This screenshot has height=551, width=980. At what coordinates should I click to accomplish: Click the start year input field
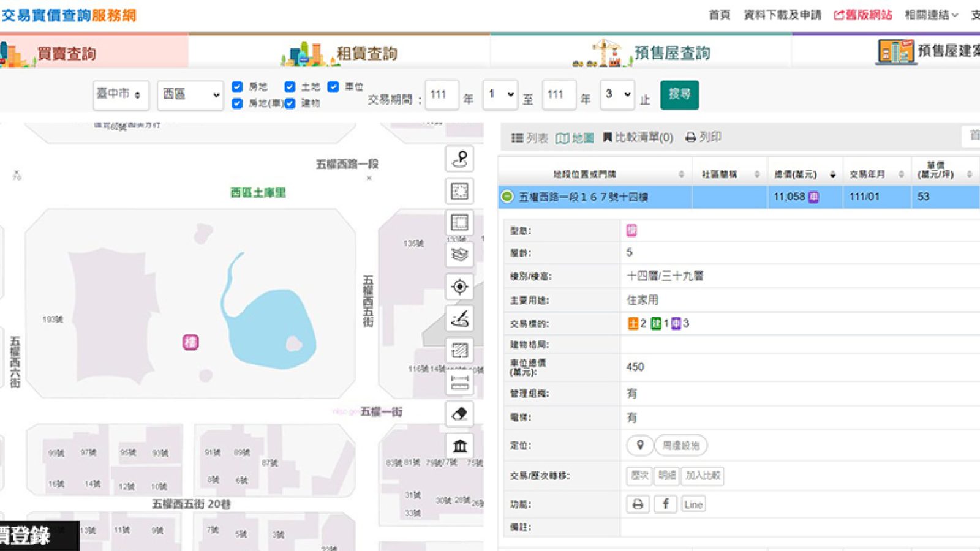click(441, 95)
